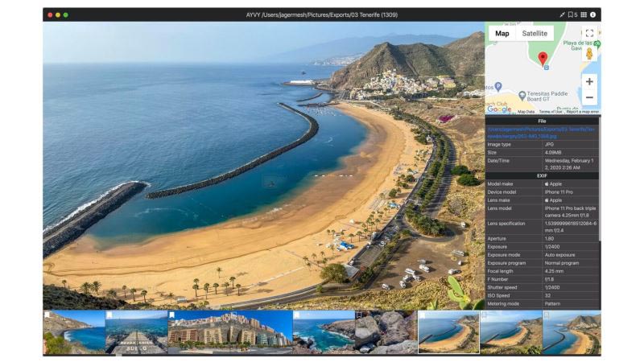Click the ISO Speed value 32
Image resolution: width=644 pixels, height=362 pixels.
(547, 295)
